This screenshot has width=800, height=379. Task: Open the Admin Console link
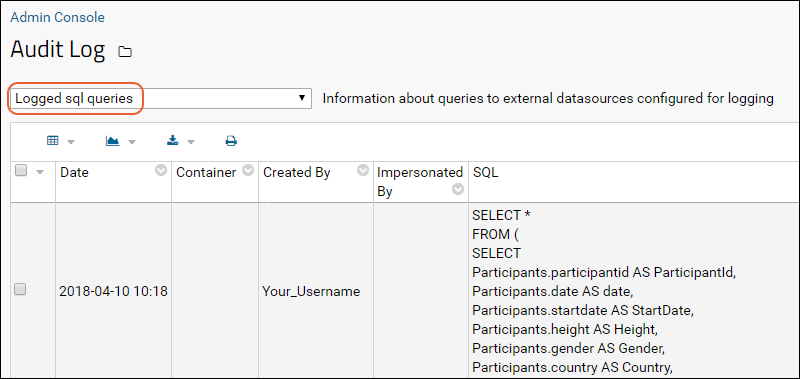[57, 17]
